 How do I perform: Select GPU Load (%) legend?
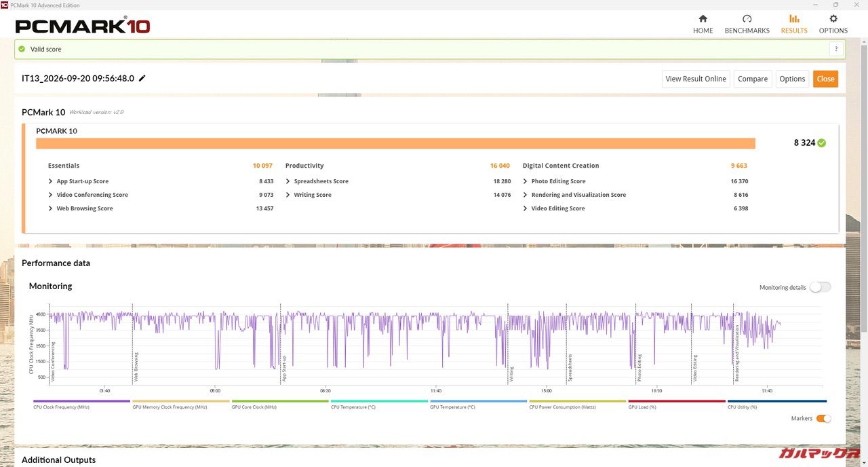[677, 404]
